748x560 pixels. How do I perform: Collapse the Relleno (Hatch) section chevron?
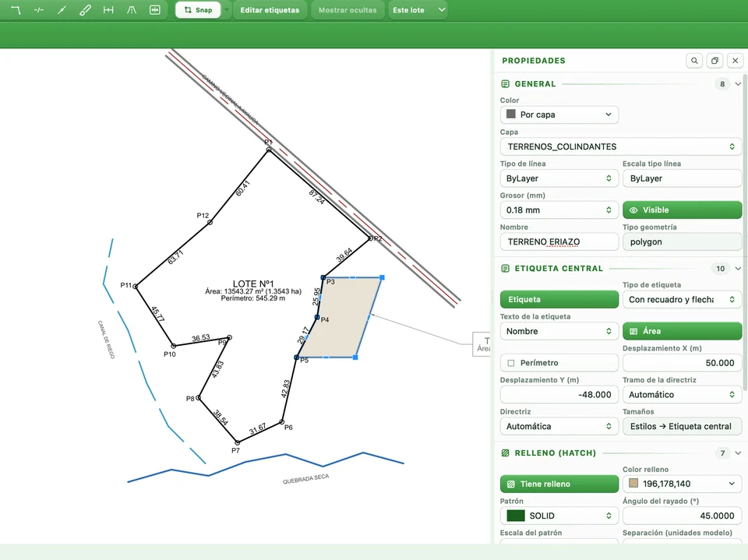[x=738, y=453]
